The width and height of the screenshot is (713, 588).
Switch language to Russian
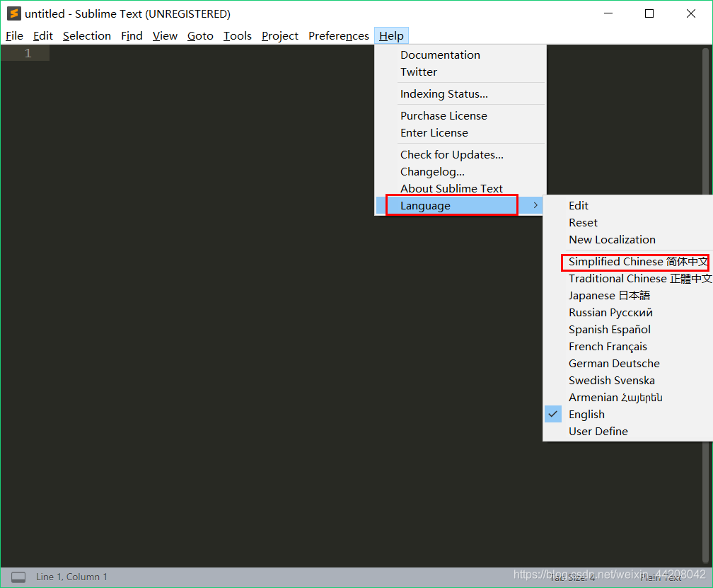(x=628, y=313)
